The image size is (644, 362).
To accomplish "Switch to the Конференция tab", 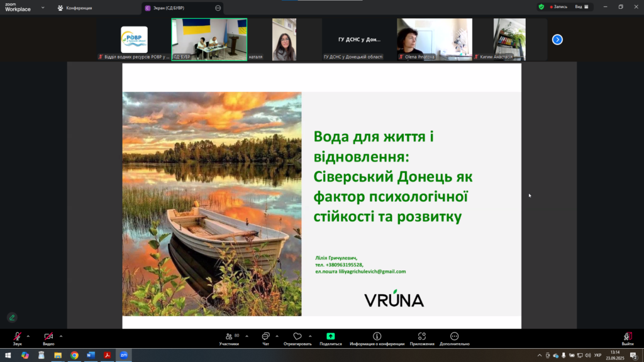I will pyautogui.click(x=75, y=8).
